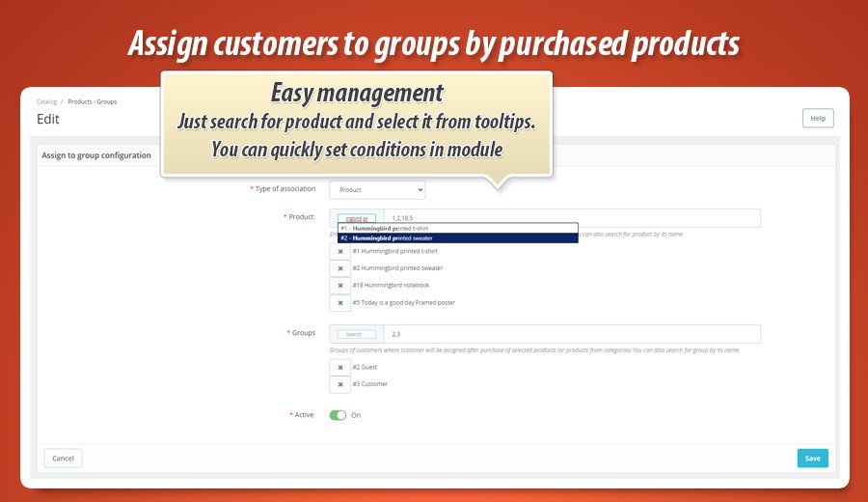Focus the Product search box
Viewport: 868px width, 502px height.
coord(357,219)
